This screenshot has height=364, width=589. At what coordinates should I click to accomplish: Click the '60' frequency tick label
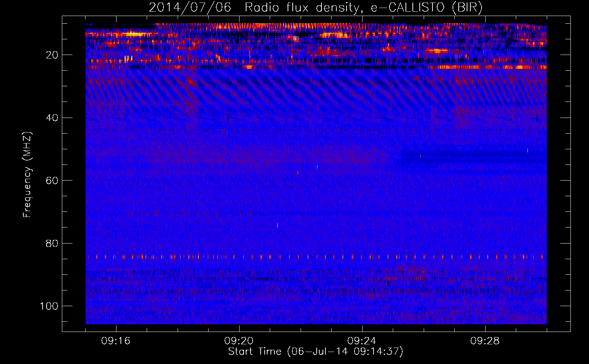point(52,181)
